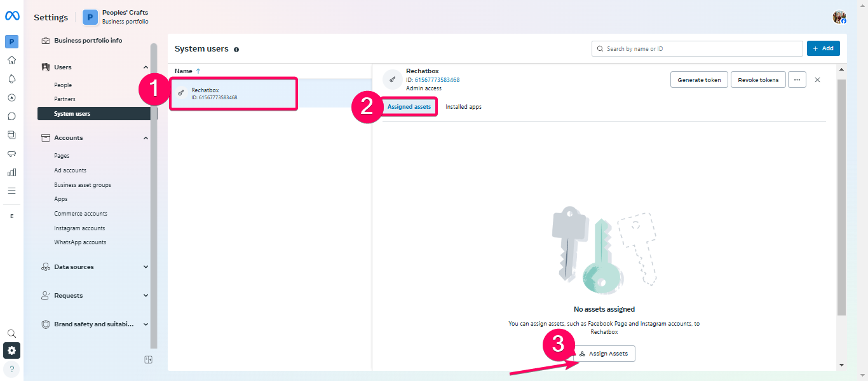This screenshot has height=381, width=868.
Task: Open Settings gear icon
Action: [x=11, y=350]
